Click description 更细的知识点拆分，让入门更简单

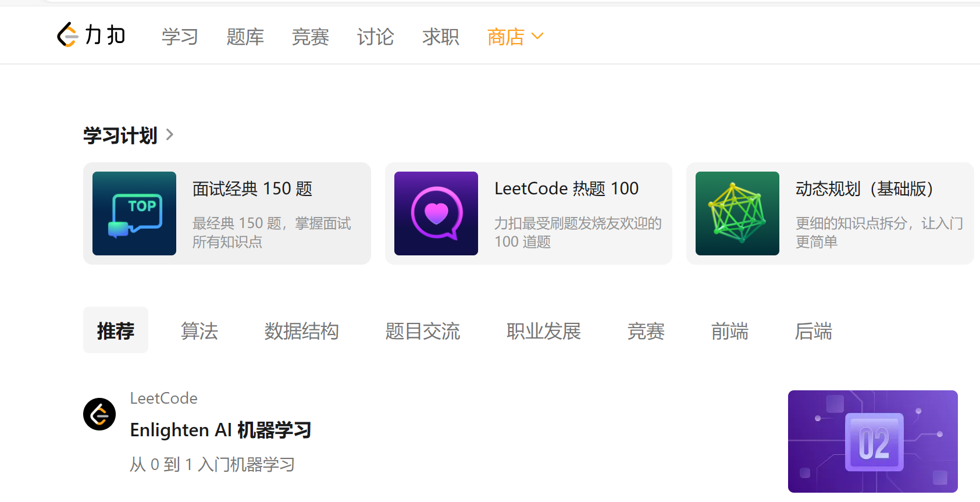tap(879, 233)
